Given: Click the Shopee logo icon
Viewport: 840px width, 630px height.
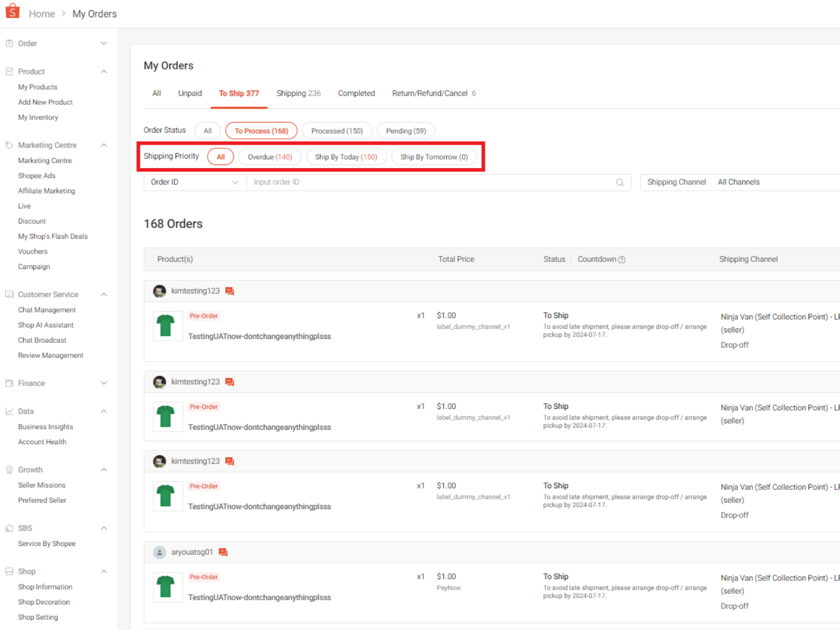Looking at the screenshot, I should [12, 11].
